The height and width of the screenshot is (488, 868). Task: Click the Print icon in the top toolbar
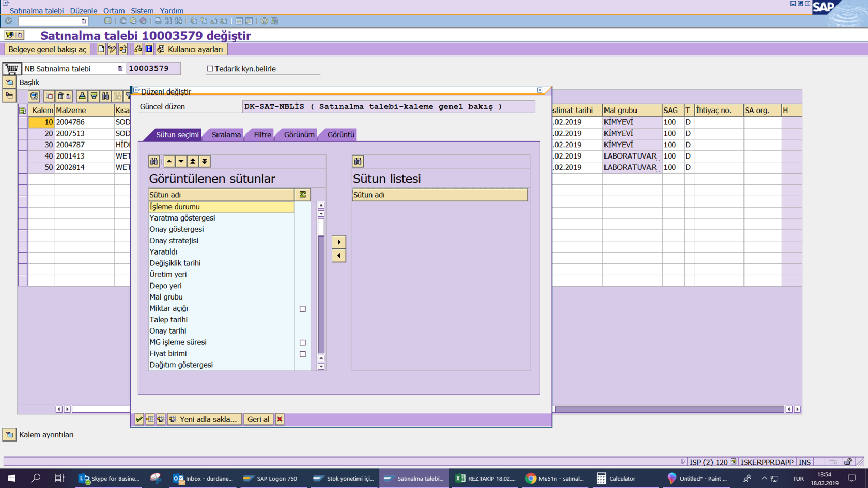tap(159, 21)
